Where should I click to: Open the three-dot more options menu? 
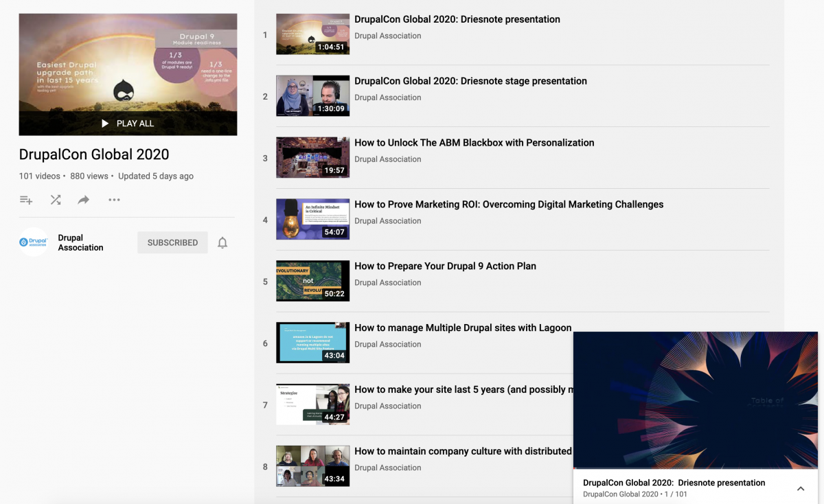point(114,200)
